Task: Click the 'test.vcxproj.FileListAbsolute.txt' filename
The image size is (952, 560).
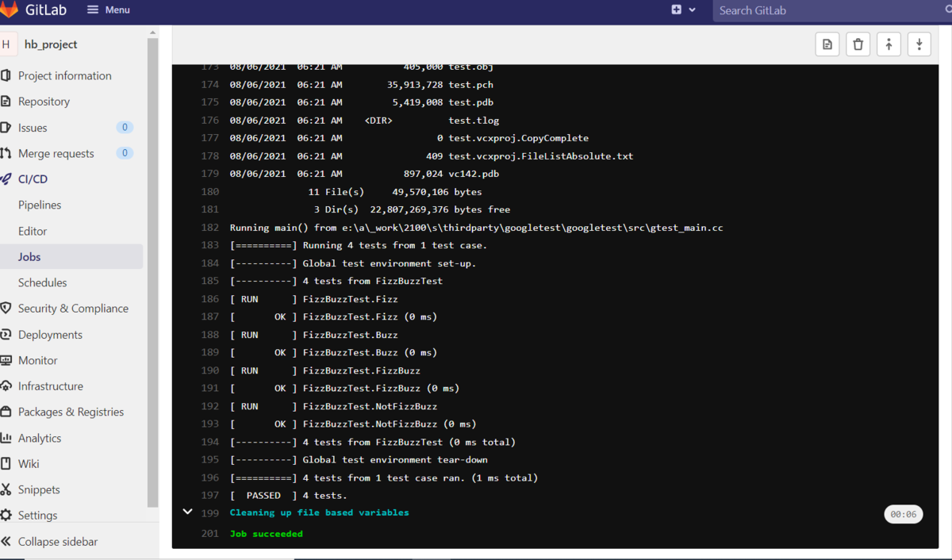Action: [541, 156]
